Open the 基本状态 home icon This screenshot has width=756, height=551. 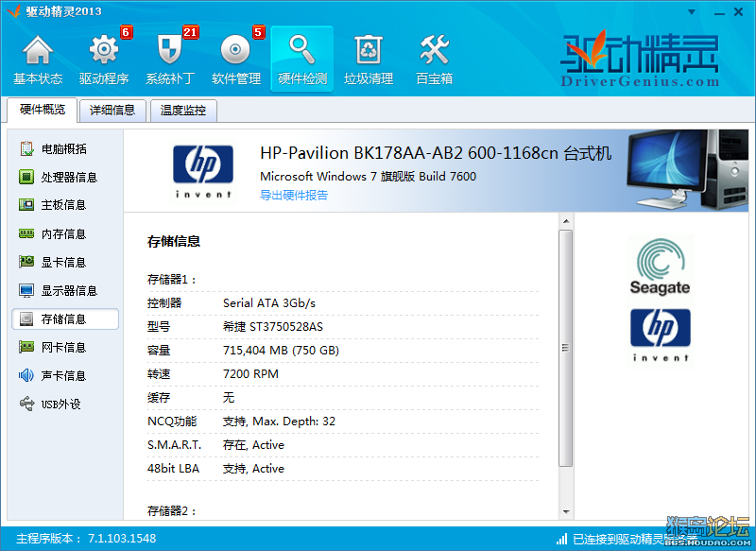pos(38,50)
